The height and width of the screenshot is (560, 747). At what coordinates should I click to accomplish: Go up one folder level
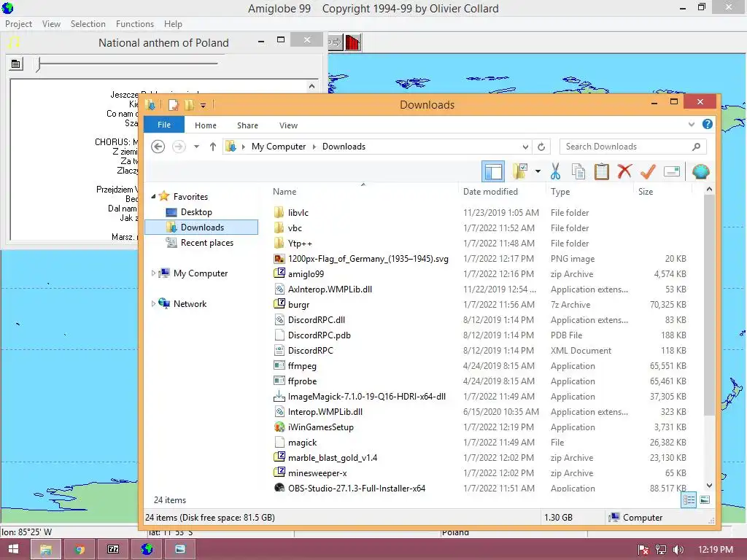[212, 147]
